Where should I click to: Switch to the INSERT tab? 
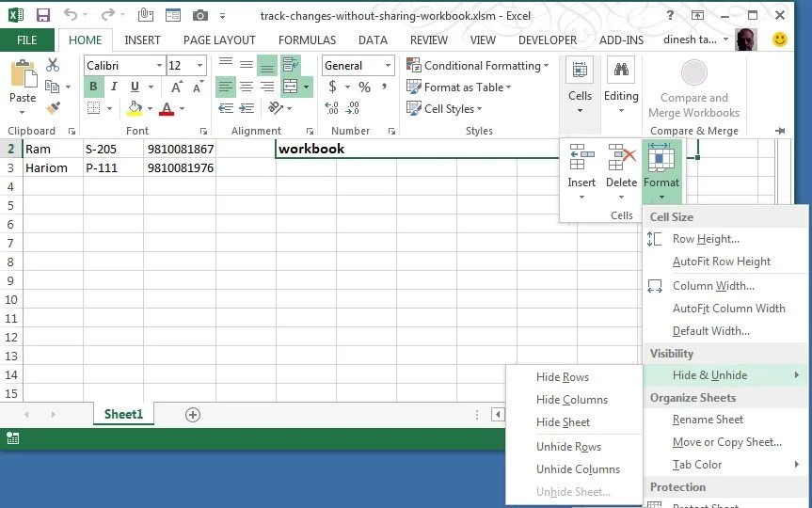[142, 40]
